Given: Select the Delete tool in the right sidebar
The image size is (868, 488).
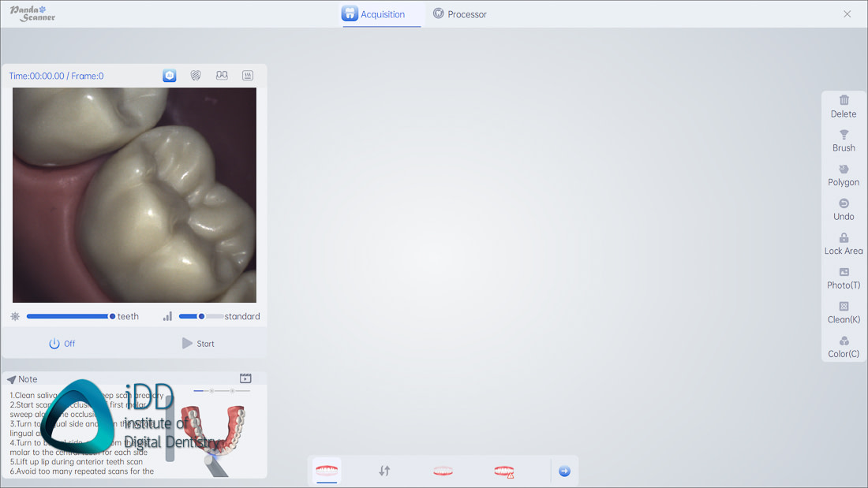Looking at the screenshot, I should [x=843, y=106].
